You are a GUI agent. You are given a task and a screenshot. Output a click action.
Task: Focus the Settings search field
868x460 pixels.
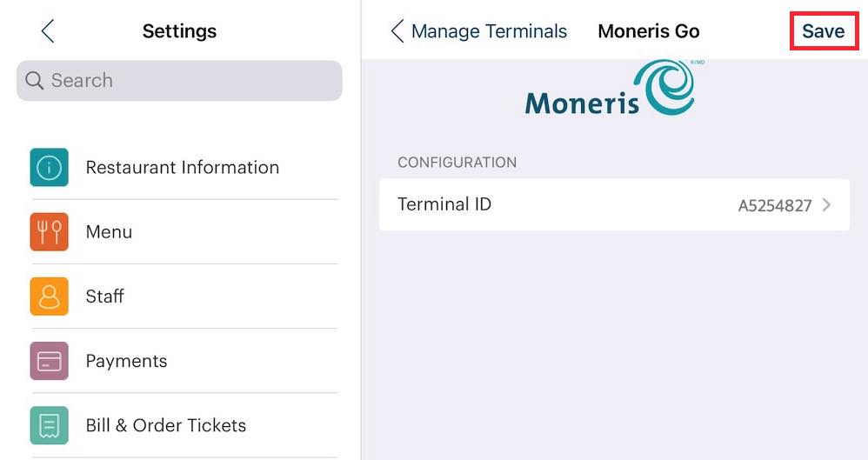click(179, 81)
